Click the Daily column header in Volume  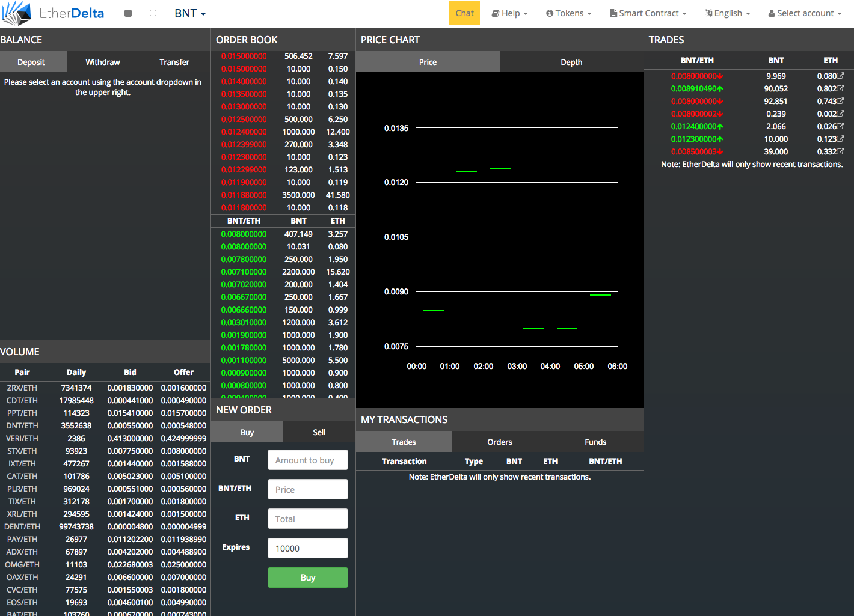tap(76, 372)
